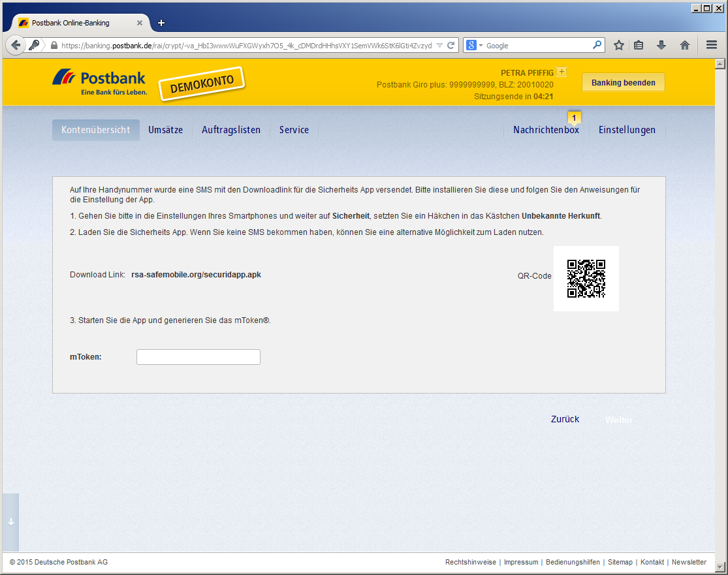Open the Google search engine selector

coord(474,46)
